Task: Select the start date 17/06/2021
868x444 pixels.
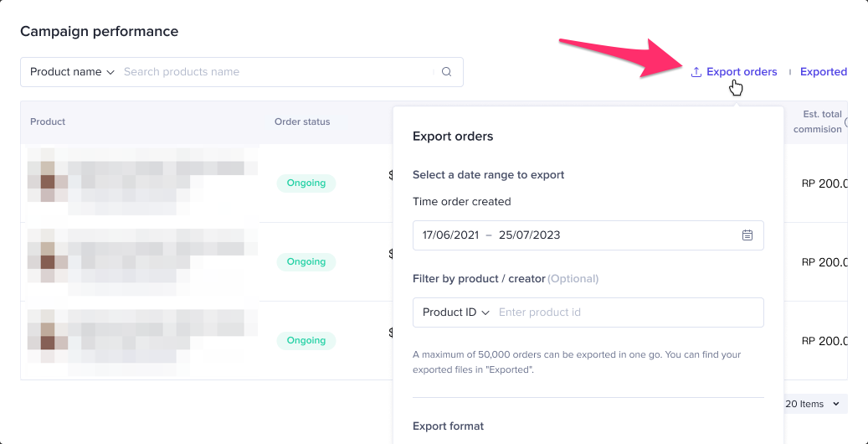Action: (450, 235)
